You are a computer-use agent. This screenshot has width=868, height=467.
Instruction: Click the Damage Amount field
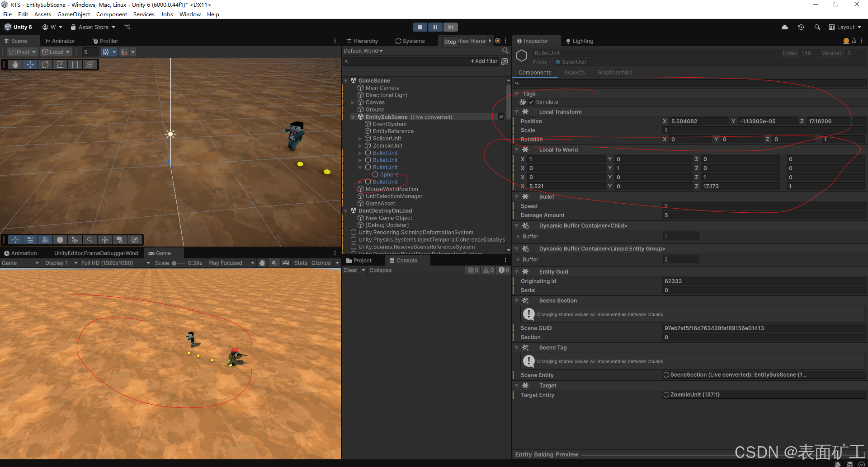coord(764,215)
